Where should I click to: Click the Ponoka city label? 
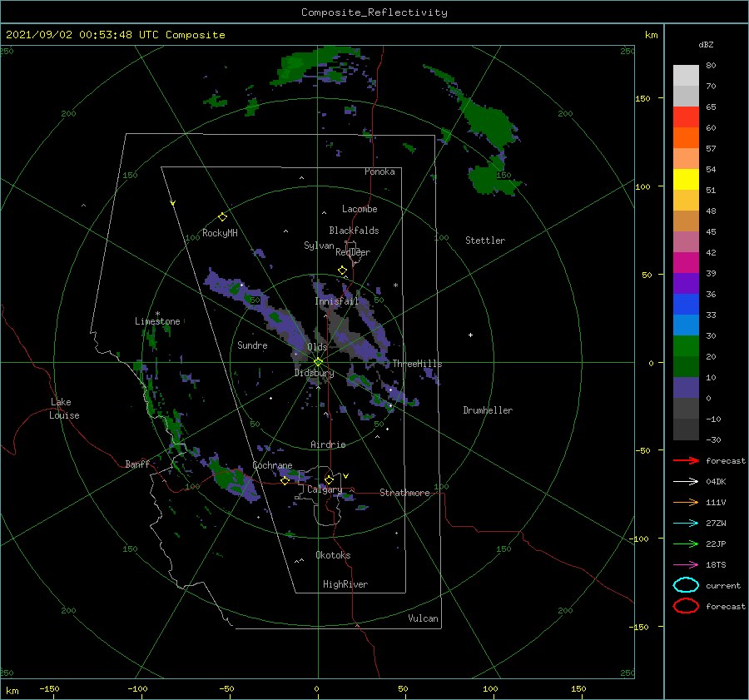click(379, 171)
